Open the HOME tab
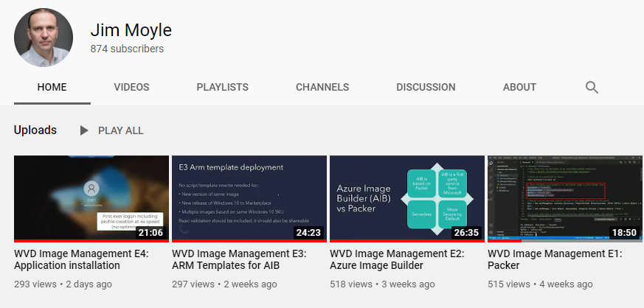This screenshot has width=644, height=308. click(x=52, y=88)
